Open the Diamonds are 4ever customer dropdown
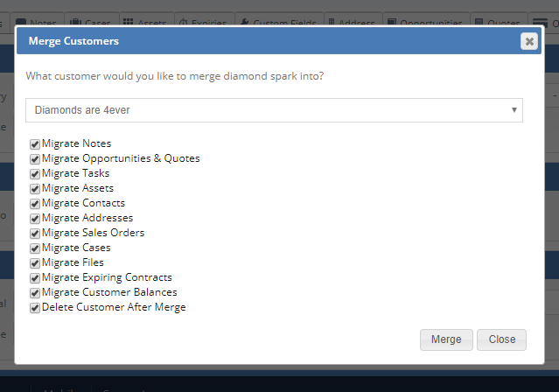The width and height of the screenshot is (559, 392). click(x=274, y=110)
